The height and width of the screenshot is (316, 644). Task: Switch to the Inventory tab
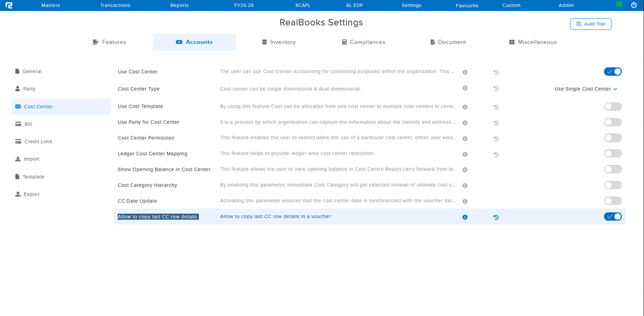tap(279, 42)
